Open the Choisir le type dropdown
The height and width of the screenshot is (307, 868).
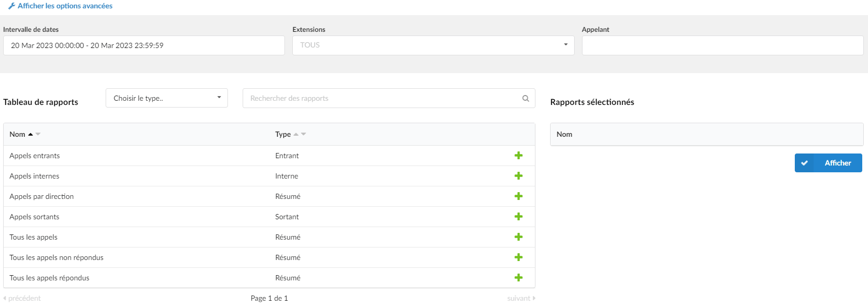[167, 98]
